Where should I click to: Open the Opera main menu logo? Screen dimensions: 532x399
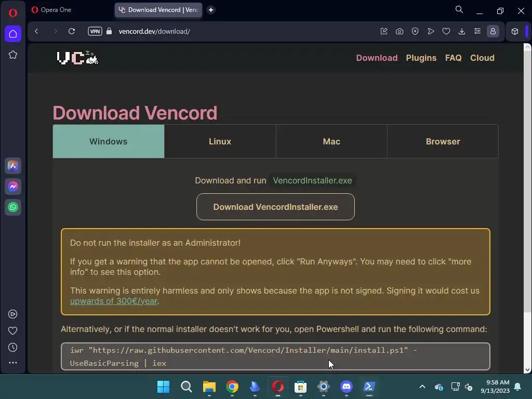click(x=13, y=13)
